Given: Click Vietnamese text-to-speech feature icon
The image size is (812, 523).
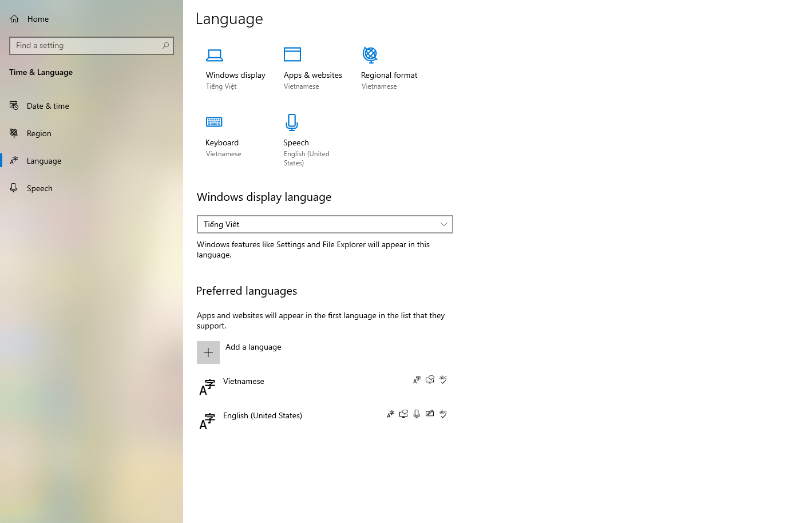Looking at the screenshot, I should (430, 380).
